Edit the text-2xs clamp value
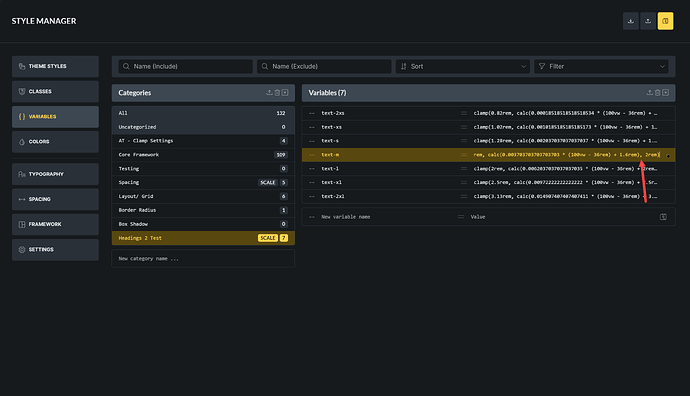Screen dimensions: 690x396 pos(565,113)
